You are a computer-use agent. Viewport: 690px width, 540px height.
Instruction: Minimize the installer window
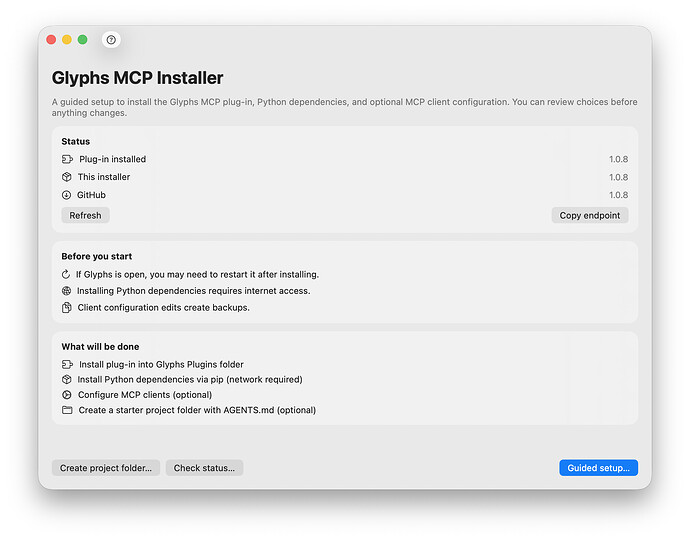[x=67, y=40]
